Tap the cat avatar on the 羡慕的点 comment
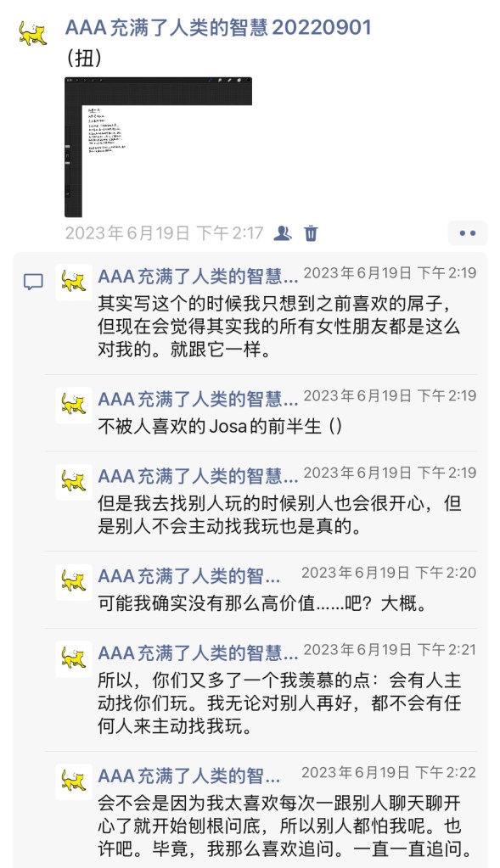This screenshot has height=868, width=500. tap(74, 659)
